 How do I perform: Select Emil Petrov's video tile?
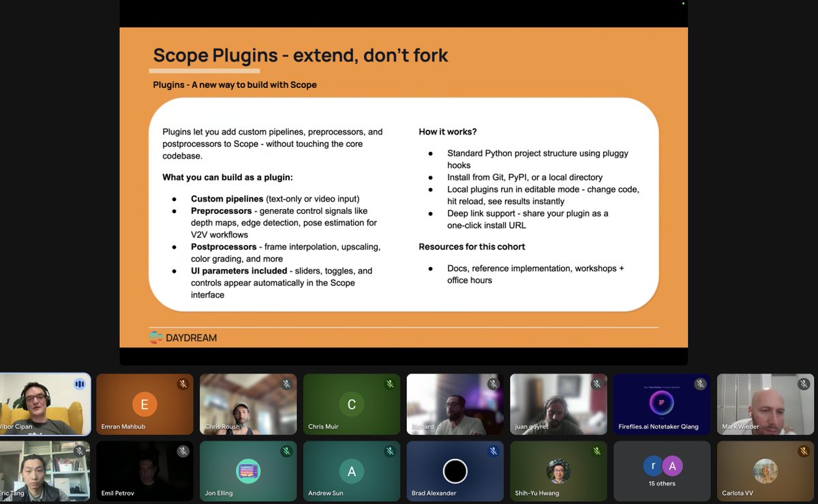[x=145, y=471]
